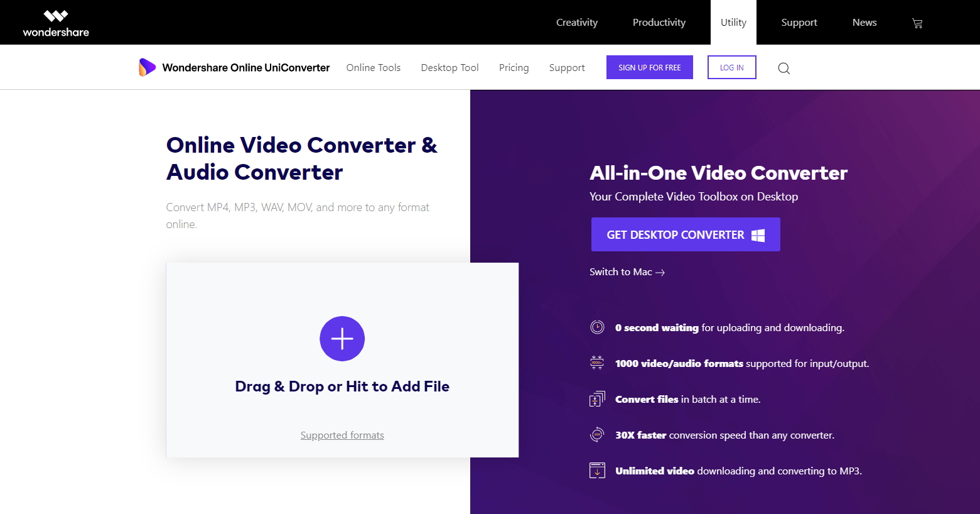
Task: Click the 'Convert MP4, MP3, WAV, MOV' description
Action: [298, 216]
